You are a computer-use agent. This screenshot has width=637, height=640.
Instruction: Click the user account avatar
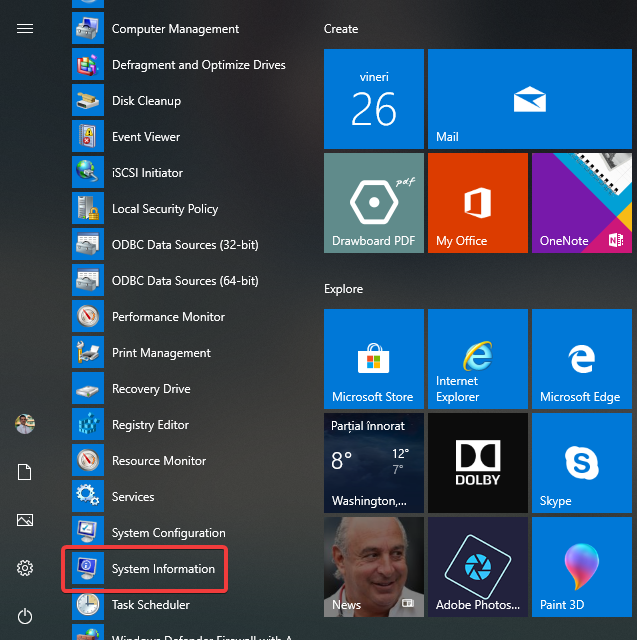[x=25, y=424]
